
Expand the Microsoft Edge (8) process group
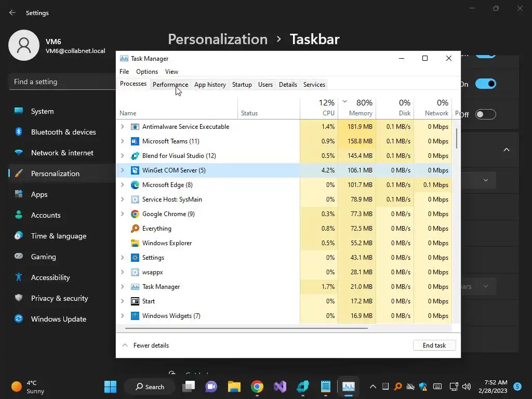click(123, 185)
